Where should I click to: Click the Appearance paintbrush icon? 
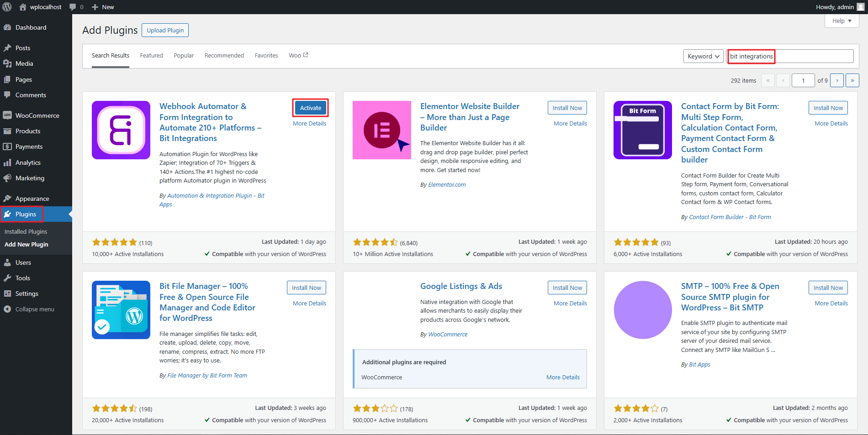coord(7,199)
